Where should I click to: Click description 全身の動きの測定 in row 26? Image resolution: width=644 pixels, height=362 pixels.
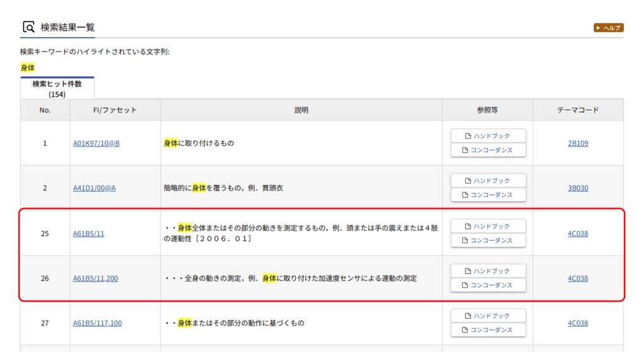pyautogui.click(x=213, y=278)
